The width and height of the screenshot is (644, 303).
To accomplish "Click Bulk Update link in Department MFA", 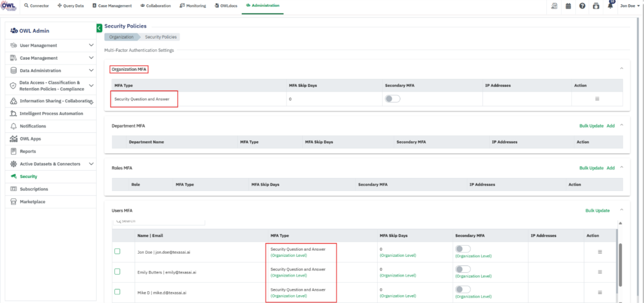I will tap(591, 126).
